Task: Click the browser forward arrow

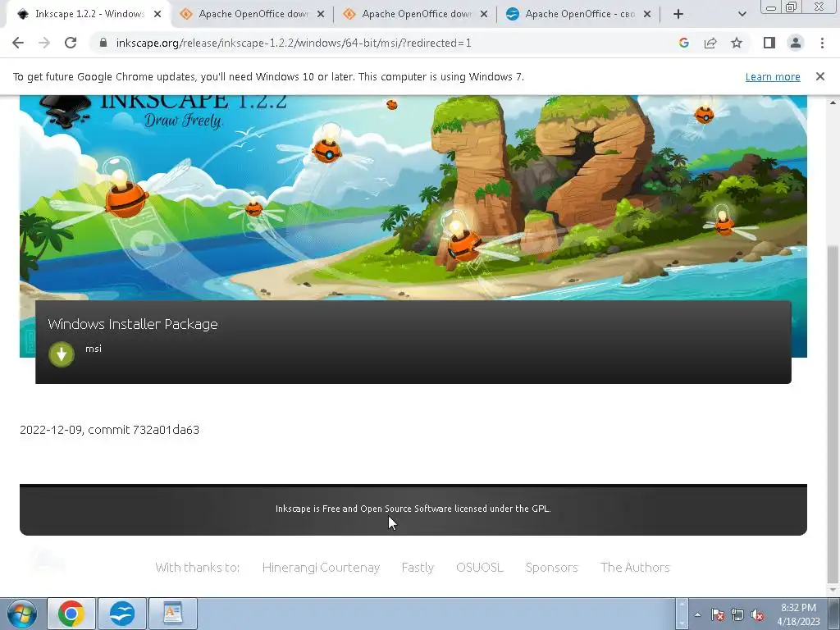Action: (44, 43)
